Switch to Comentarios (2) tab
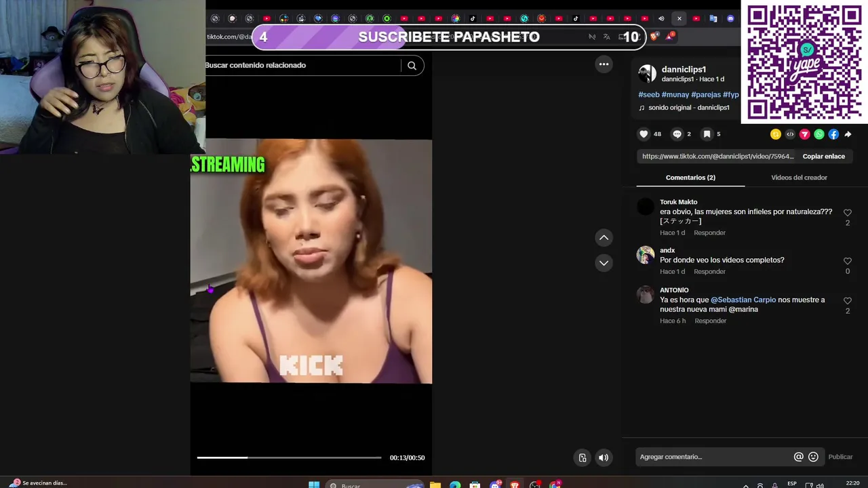 690,178
